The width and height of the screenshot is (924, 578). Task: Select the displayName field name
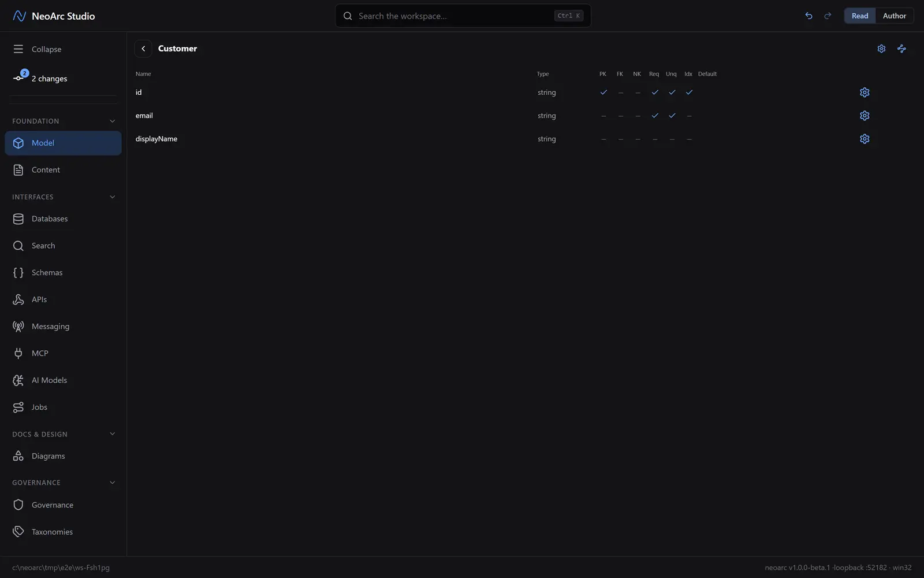click(x=157, y=139)
